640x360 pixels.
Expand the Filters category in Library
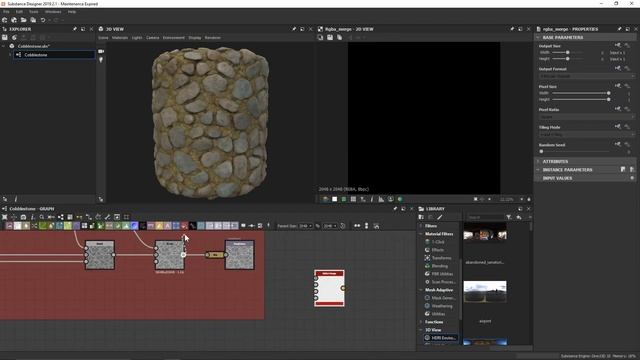pyautogui.click(x=421, y=226)
